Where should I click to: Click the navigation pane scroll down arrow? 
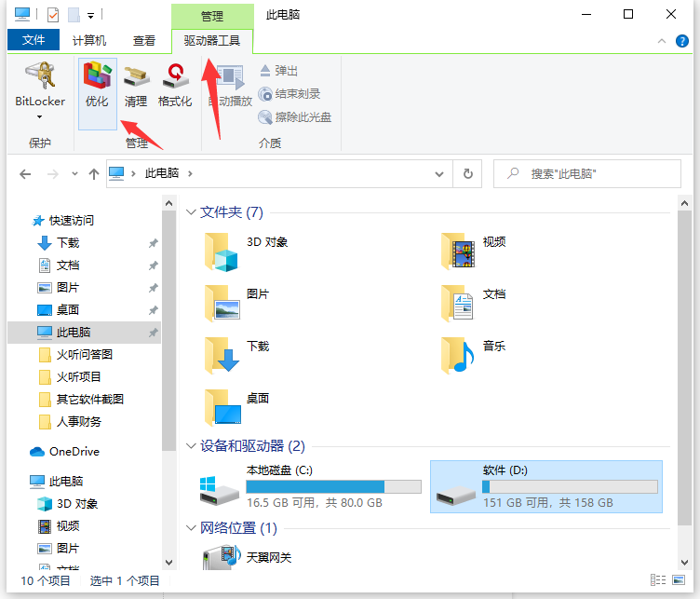point(168,562)
